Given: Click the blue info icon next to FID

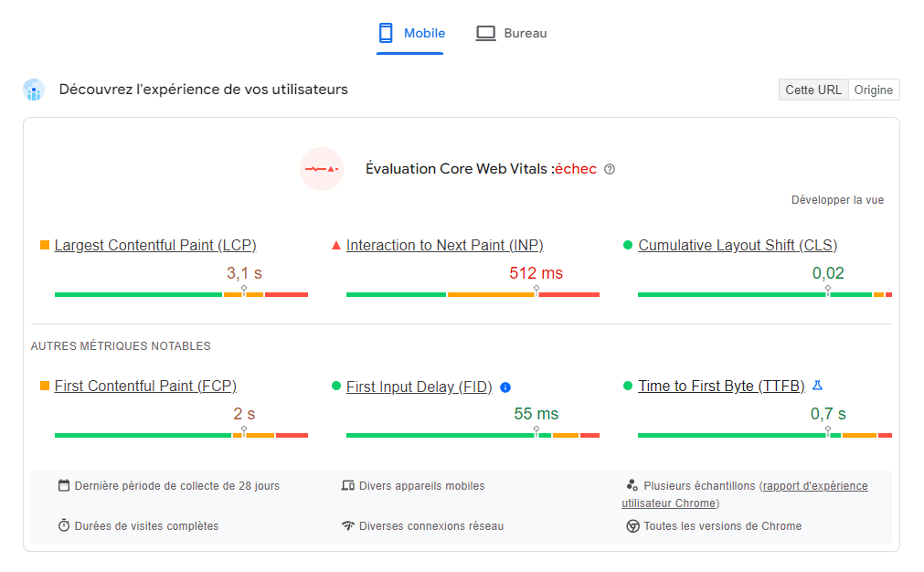Looking at the screenshot, I should pos(505,387).
